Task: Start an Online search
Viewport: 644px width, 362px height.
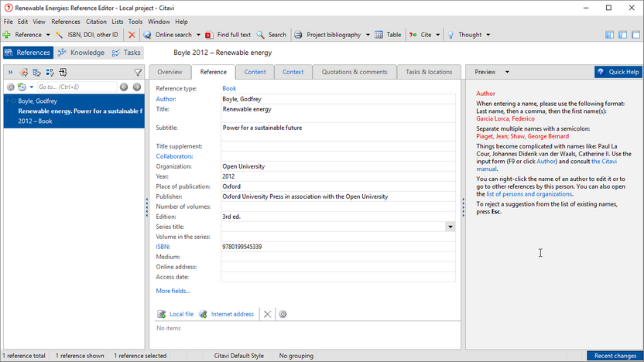Action: tap(167, 35)
